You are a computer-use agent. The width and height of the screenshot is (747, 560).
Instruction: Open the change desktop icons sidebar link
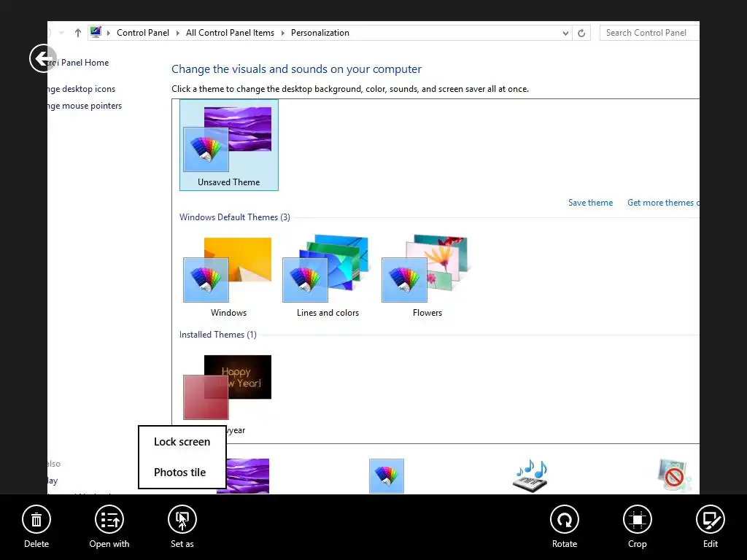click(x=82, y=89)
